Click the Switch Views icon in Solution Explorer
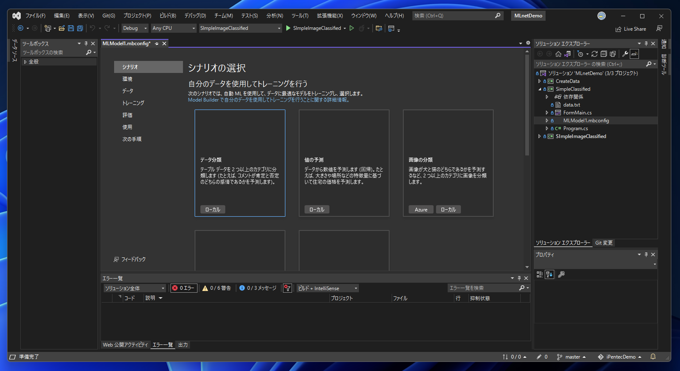This screenshot has width=680, height=371. [567, 54]
